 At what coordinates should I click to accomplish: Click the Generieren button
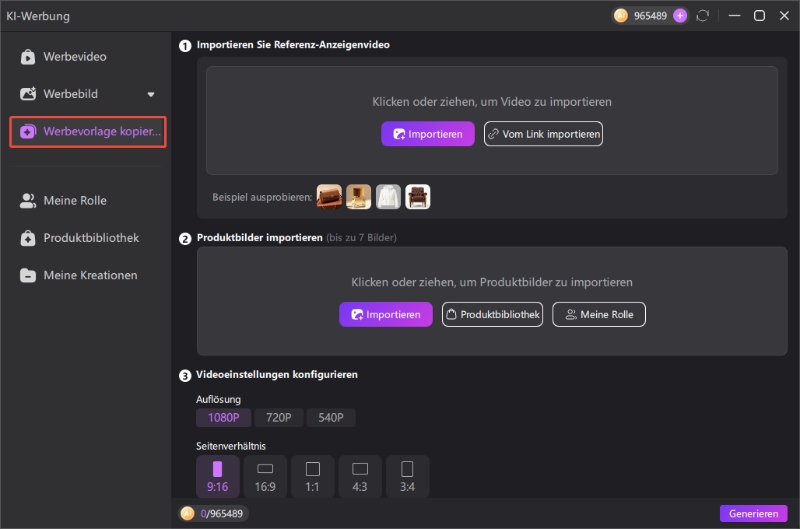[x=754, y=514]
